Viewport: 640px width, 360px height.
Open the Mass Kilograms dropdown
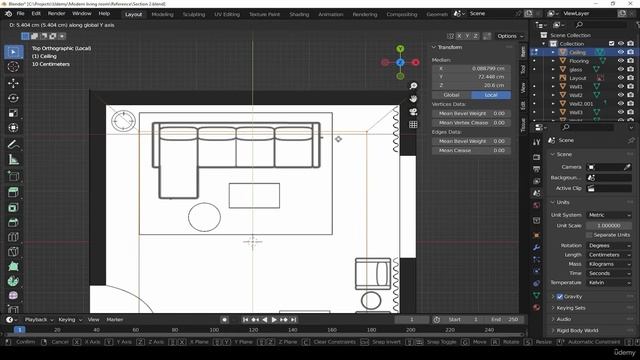[609, 264]
